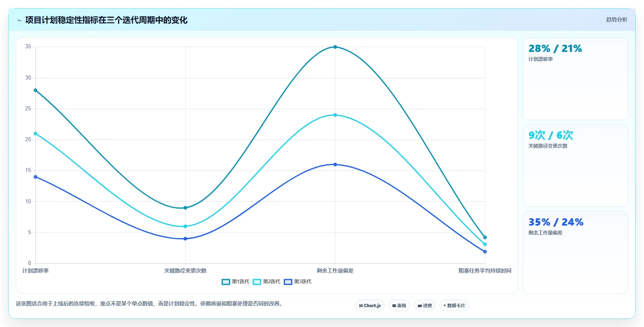Viewport: 644px width, 327px height.
Task: Toggle the 第2迭代 legend series
Action: (266, 282)
